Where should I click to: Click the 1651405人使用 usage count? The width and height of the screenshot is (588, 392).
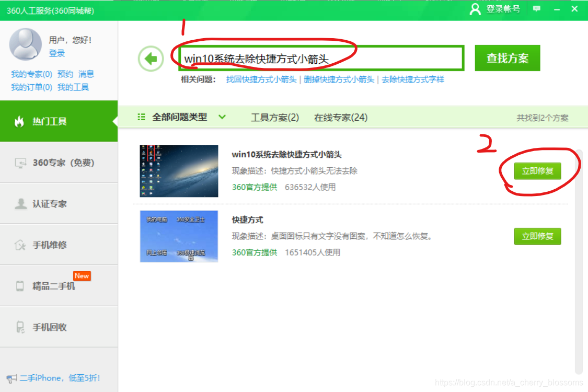(313, 252)
